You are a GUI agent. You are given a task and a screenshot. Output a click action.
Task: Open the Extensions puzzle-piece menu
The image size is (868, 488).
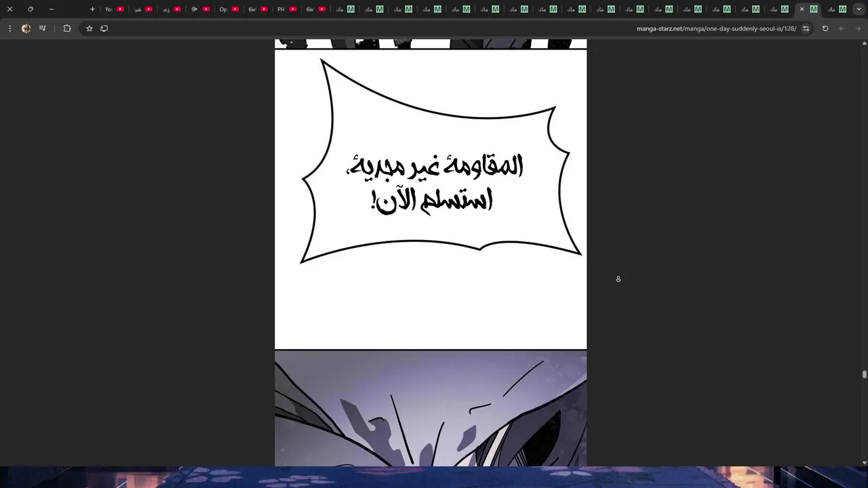pos(66,28)
